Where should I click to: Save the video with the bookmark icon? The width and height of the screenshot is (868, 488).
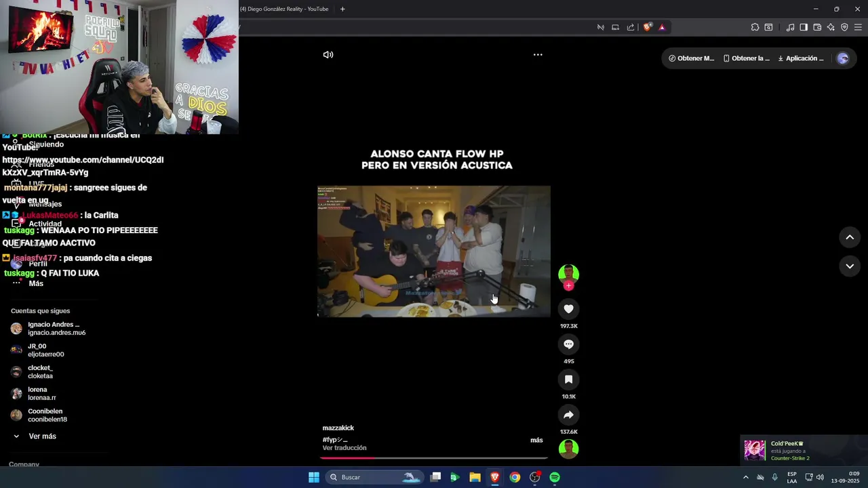568,380
